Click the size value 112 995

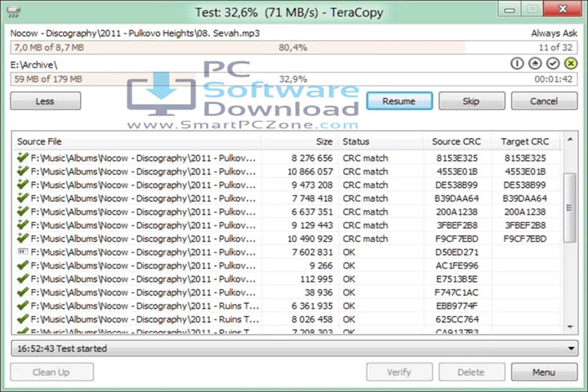coord(316,279)
